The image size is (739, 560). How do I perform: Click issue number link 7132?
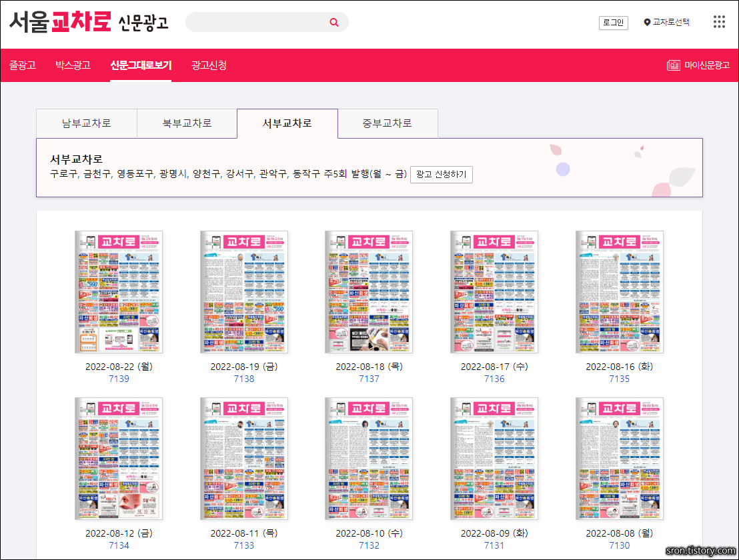[369, 545]
